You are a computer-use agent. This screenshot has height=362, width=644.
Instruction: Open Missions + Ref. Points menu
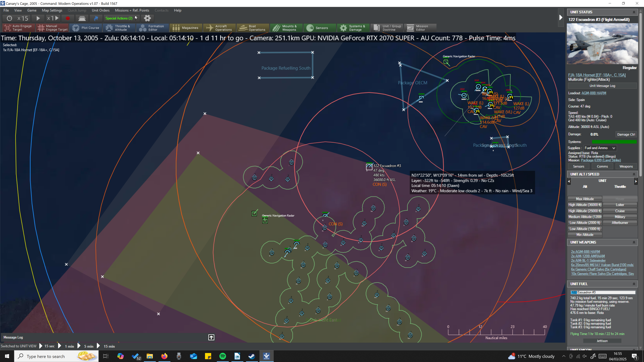click(x=132, y=10)
